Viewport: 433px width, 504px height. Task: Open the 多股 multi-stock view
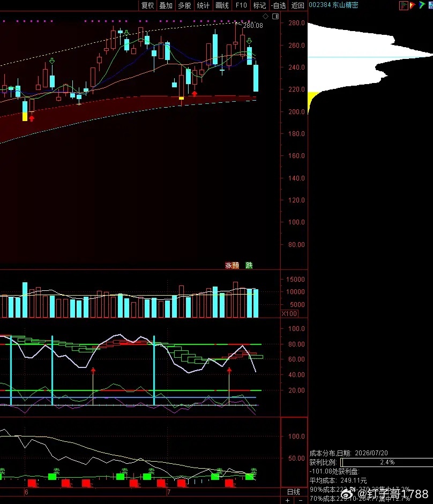185,5
